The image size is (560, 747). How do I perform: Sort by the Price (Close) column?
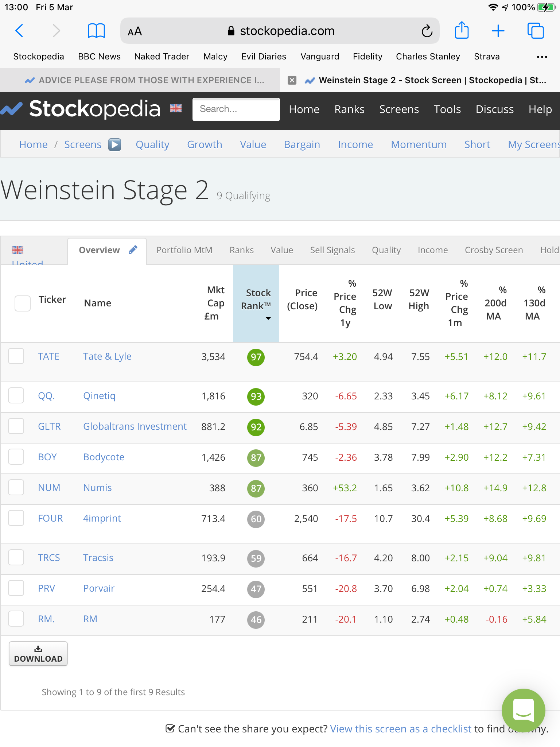pos(302,299)
